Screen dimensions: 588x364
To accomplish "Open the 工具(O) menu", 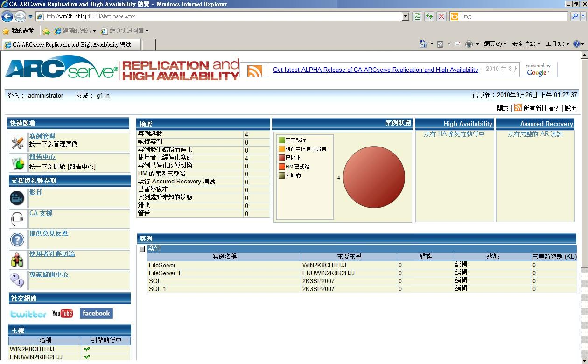I will pos(557,44).
